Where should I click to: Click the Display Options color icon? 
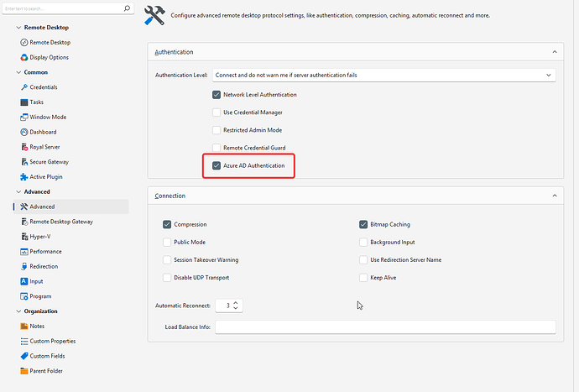(24, 57)
